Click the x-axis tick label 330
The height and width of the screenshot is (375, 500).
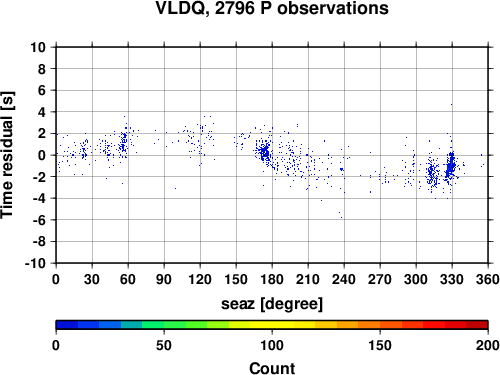coord(452,279)
